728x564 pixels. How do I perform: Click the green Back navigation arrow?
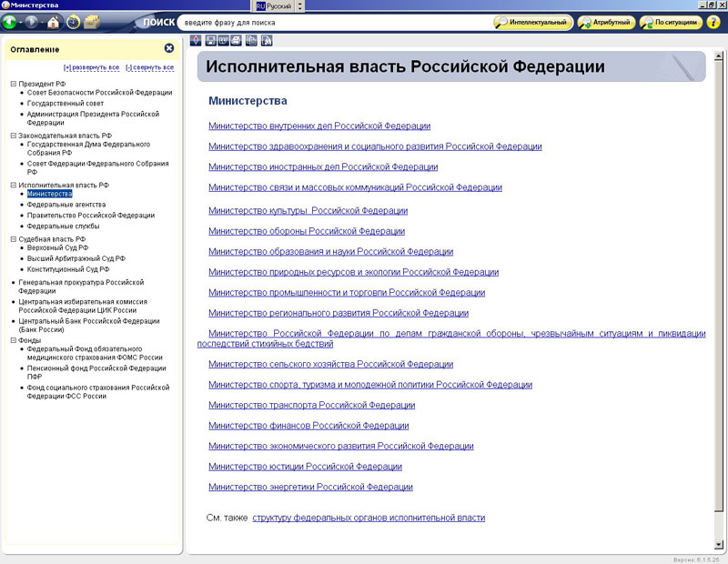pyautogui.click(x=12, y=22)
